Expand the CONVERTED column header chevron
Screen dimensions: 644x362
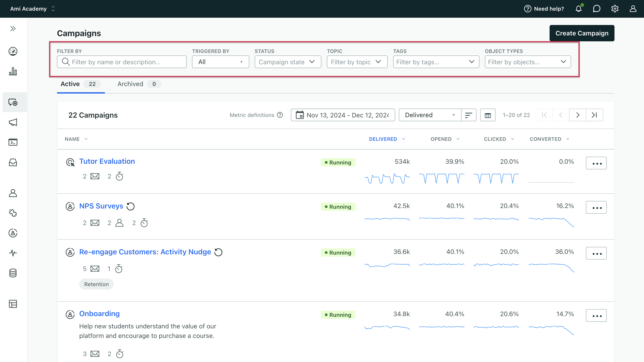pos(568,139)
